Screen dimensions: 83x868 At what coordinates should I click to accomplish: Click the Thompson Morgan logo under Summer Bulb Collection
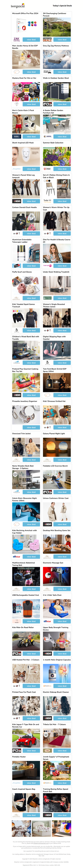[47, 169]
